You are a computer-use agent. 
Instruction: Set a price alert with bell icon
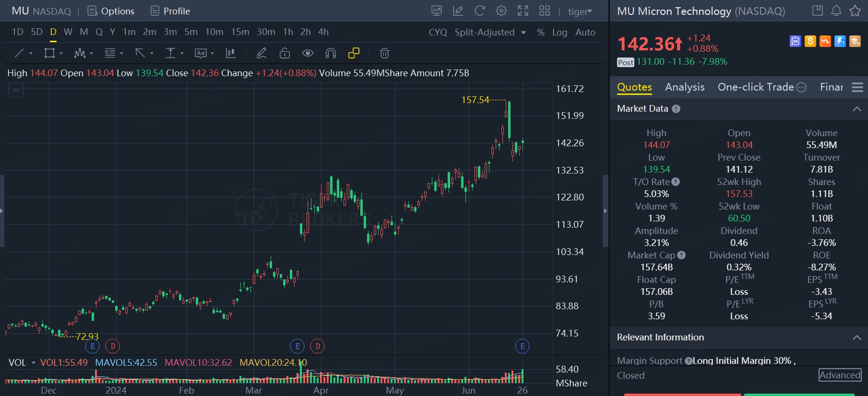point(836,11)
